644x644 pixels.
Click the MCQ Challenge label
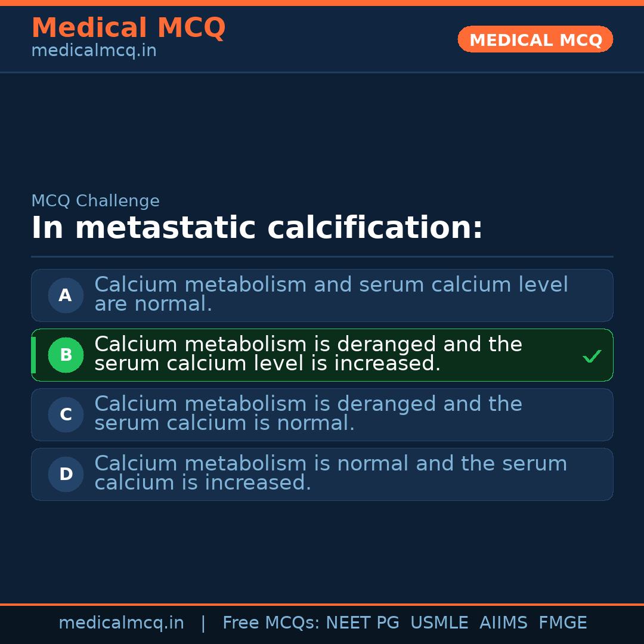pyautogui.click(x=95, y=201)
